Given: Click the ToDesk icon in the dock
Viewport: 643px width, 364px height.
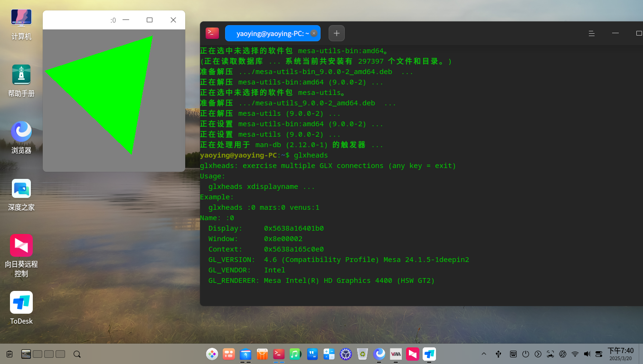Looking at the screenshot, I should 429,354.
